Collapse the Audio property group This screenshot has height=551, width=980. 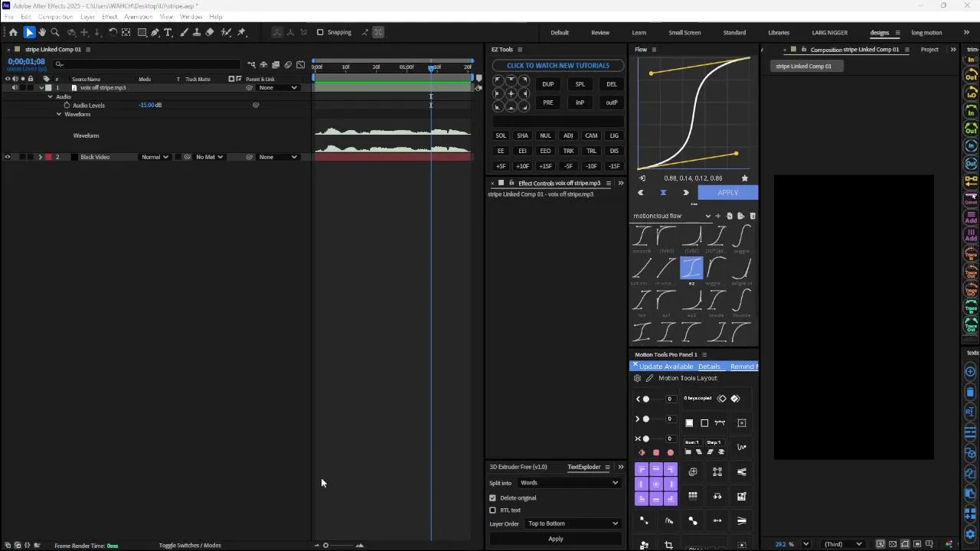coord(51,96)
